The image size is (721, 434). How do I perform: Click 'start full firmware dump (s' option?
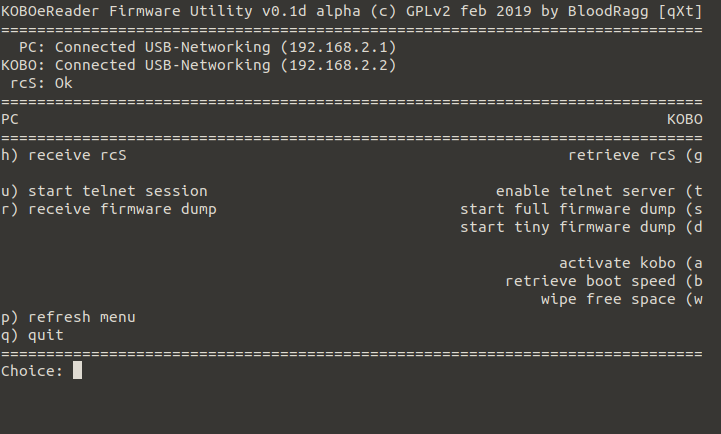point(581,209)
